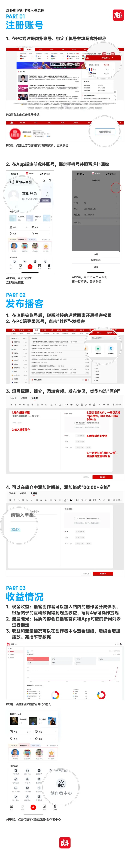Click the green 发视频 icon
This screenshot has height=868, width=130.
98,348
